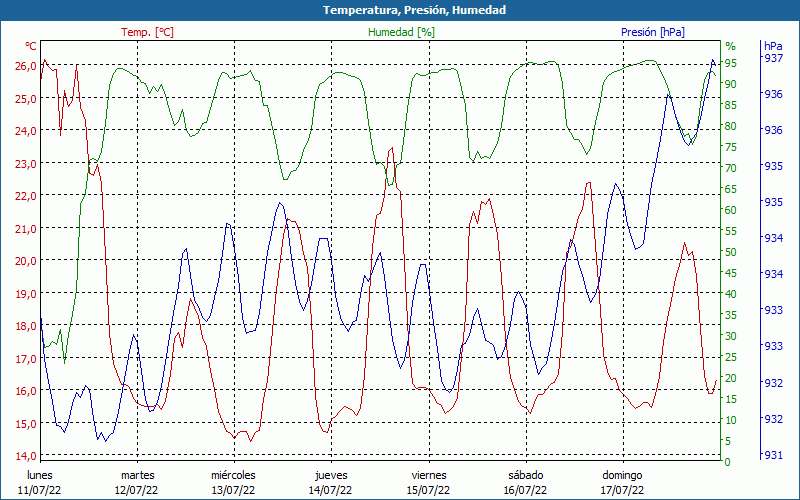Click the '19,0' temperature axis value

coord(26,293)
